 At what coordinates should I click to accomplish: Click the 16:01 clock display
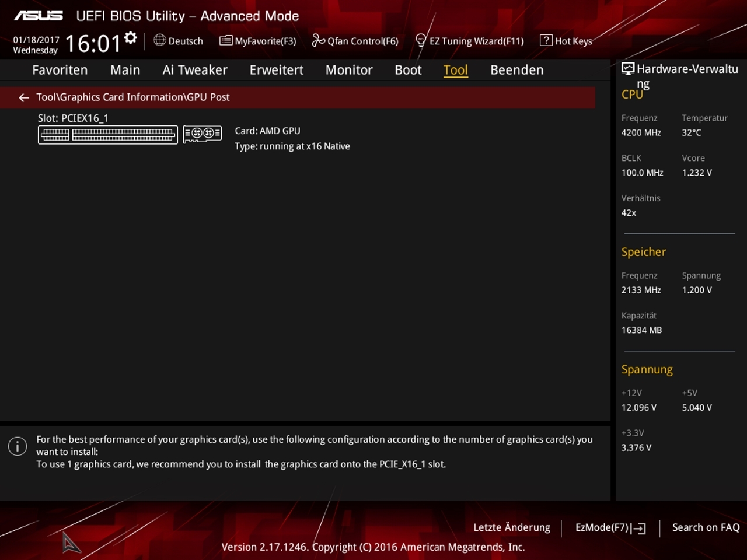93,44
